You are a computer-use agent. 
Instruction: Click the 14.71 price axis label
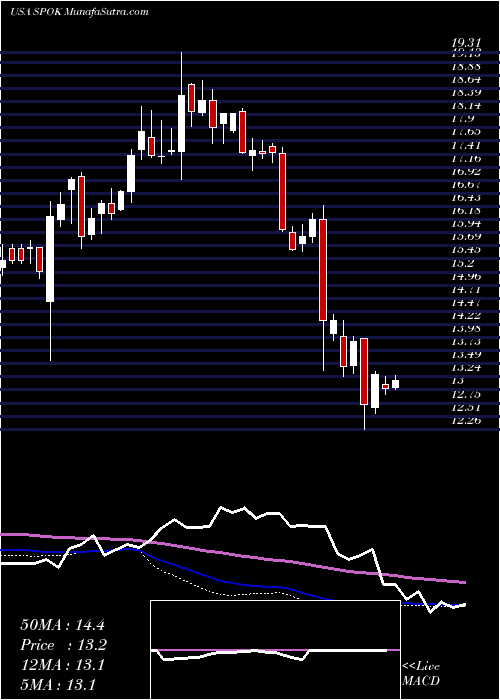466,289
